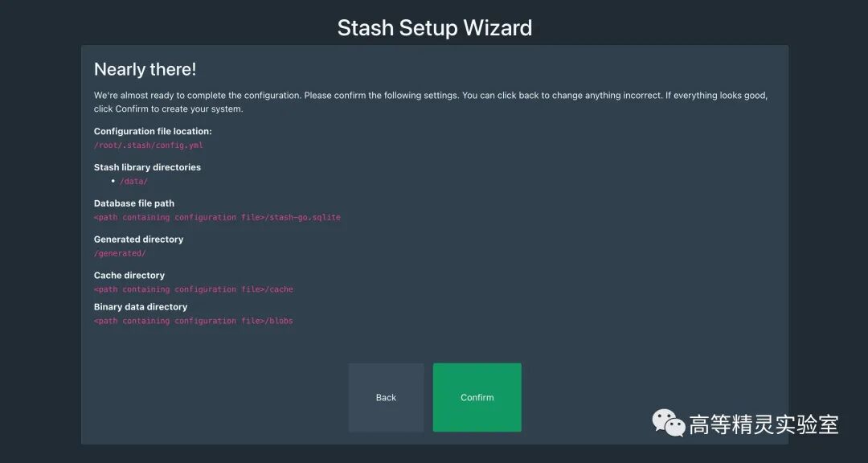
Task: Click the Nearly there! heading
Action: click(145, 69)
